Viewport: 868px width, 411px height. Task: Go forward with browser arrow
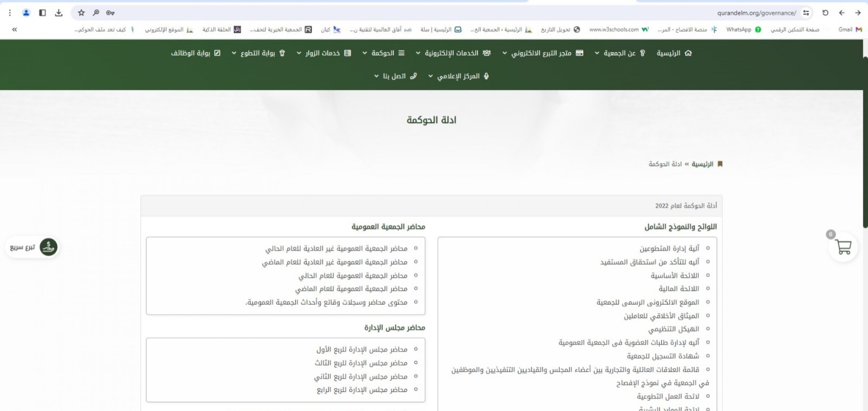click(x=858, y=13)
